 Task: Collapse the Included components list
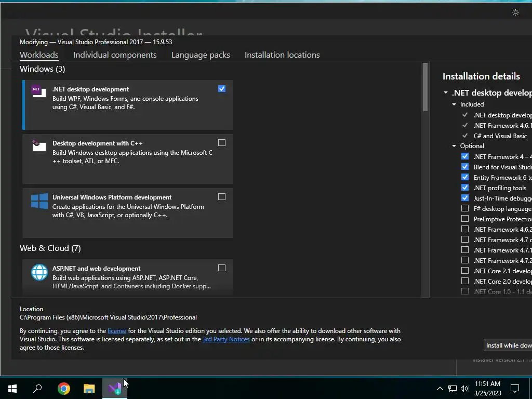tap(454, 104)
